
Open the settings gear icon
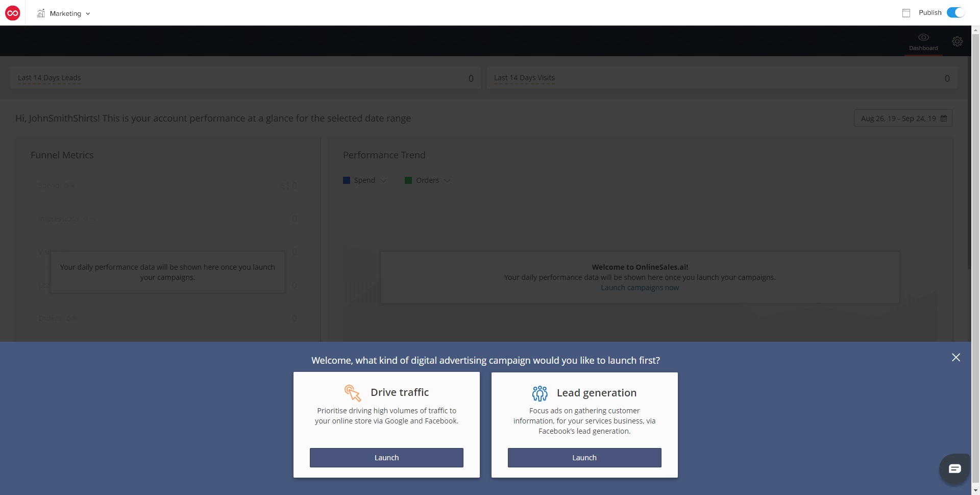pos(957,41)
